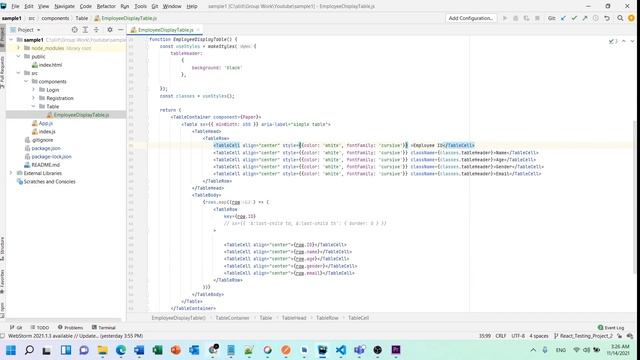This screenshot has height=360, width=640.
Task: Collapse the Table folder
Action: tap(33, 107)
